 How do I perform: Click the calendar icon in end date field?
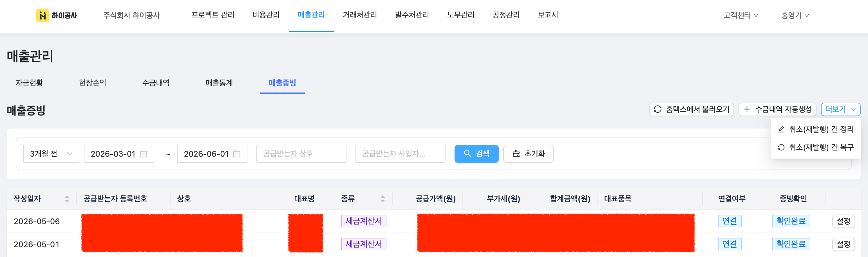click(236, 154)
